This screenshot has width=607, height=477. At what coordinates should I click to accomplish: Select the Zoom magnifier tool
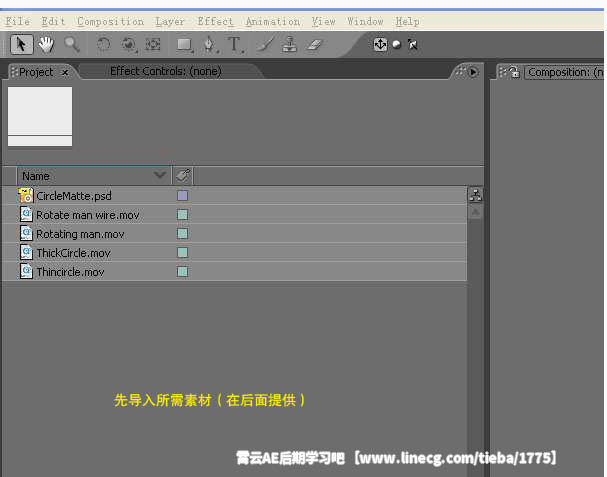click(72, 45)
